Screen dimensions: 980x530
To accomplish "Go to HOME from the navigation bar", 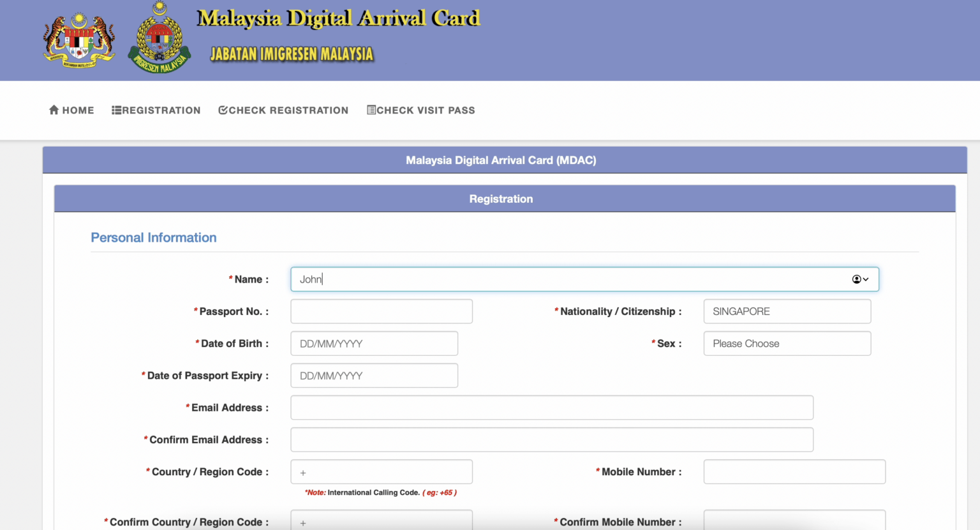I will [77, 110].
